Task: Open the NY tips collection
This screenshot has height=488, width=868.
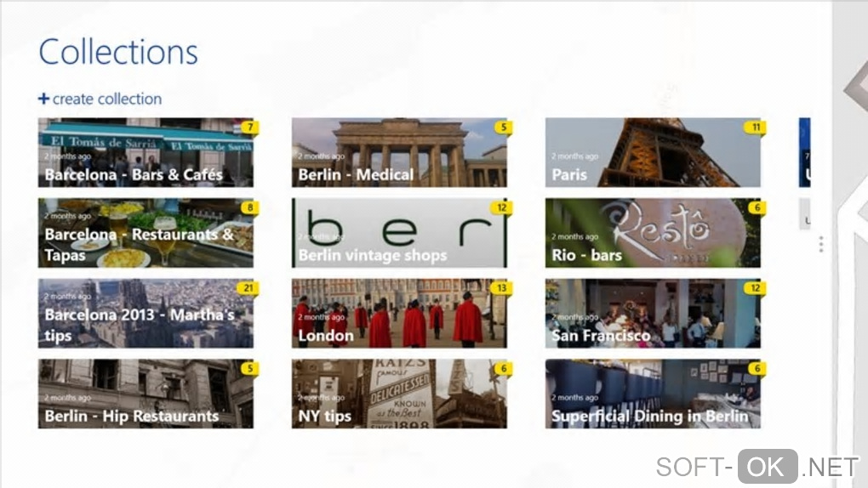Action: pyautogui.click(x=399, y=394)
